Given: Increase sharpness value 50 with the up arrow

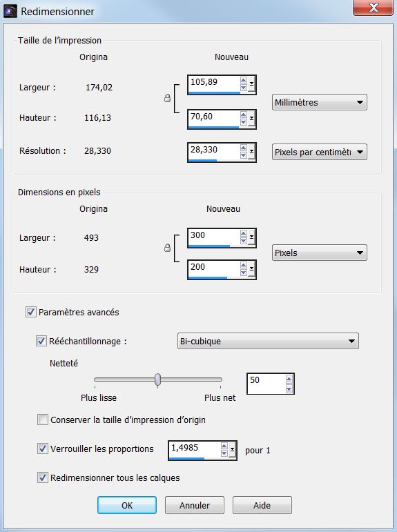Looking at the screenshot, I should coord(289,380).
